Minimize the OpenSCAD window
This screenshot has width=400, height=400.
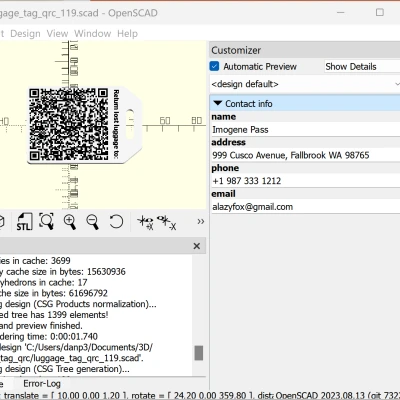click(x=341, y=13)
